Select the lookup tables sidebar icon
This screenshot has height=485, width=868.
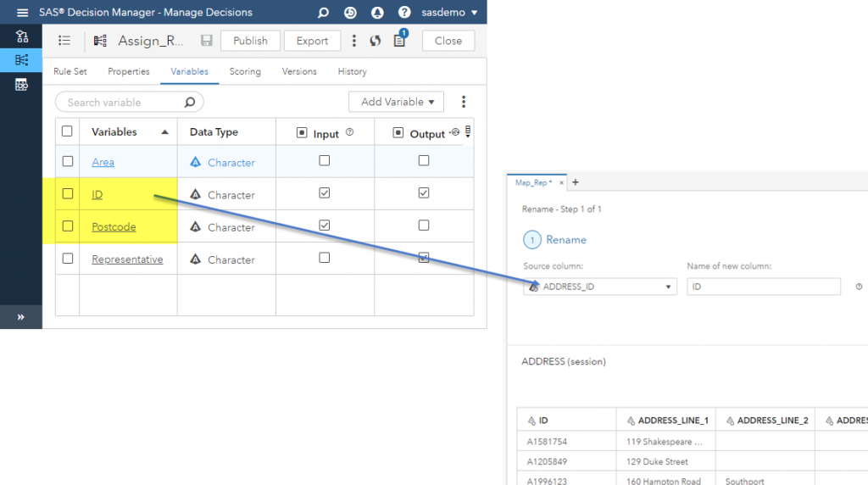[x=21, y=85]
